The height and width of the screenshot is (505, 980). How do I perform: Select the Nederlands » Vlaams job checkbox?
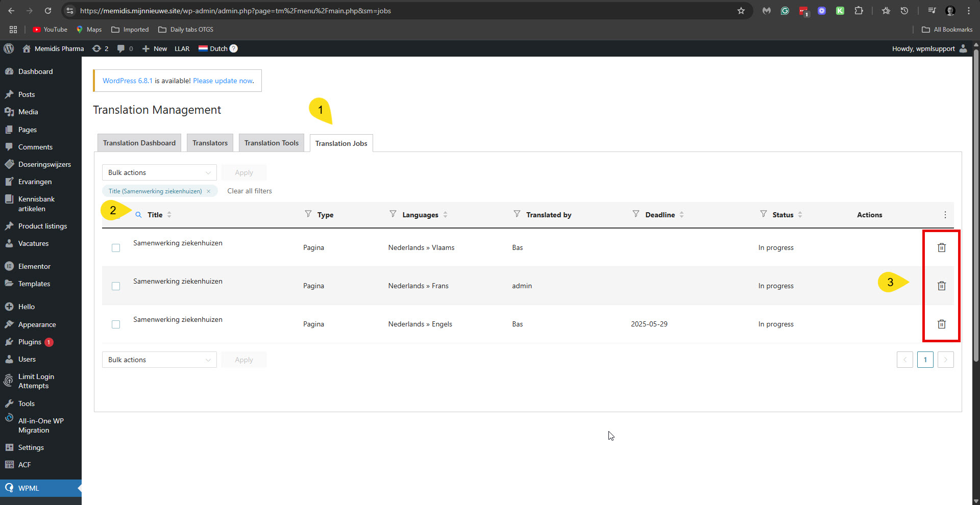[116, 248]
